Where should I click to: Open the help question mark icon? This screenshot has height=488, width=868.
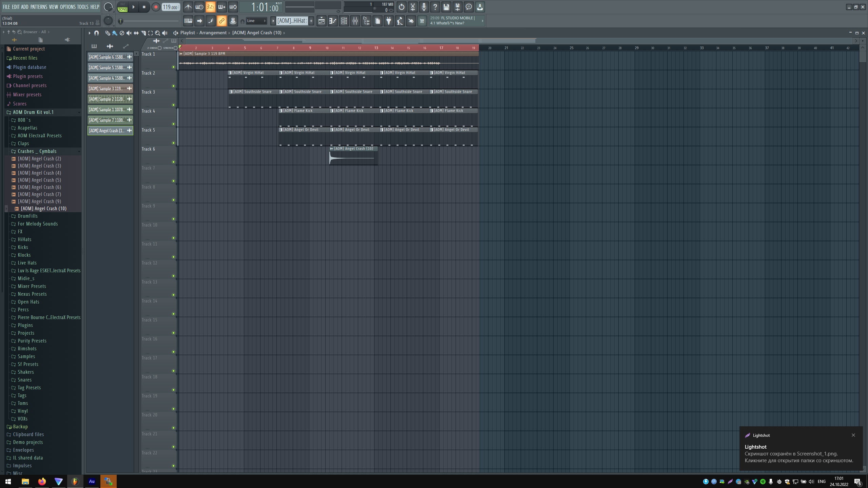click(435, 7)
